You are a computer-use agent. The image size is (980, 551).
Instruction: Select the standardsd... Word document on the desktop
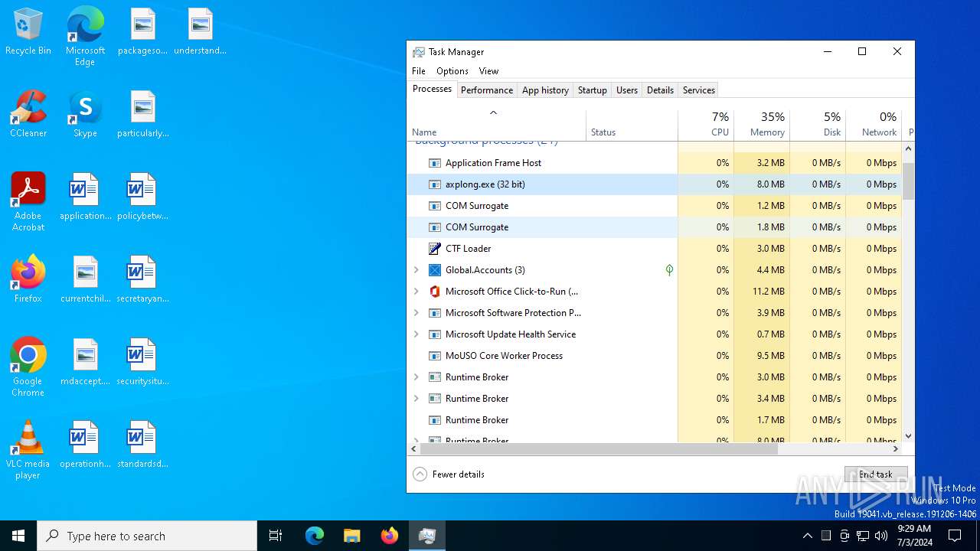point(142,445)
